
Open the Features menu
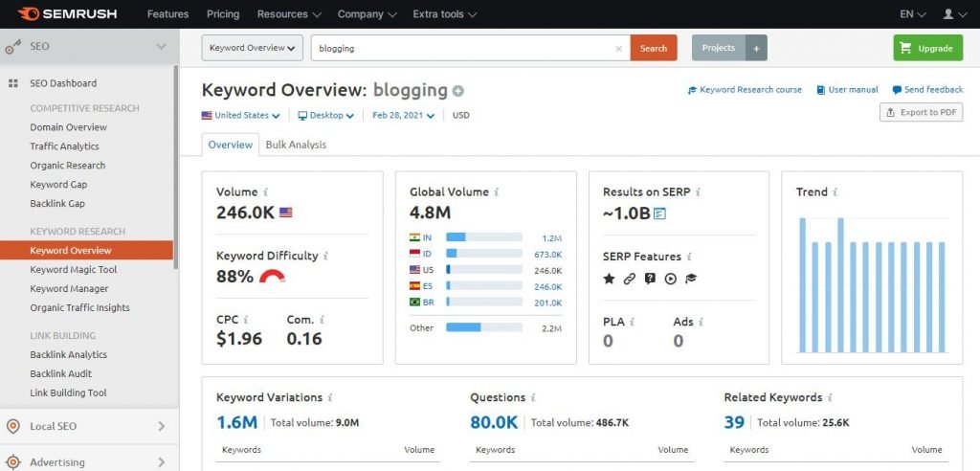[167, 13]
